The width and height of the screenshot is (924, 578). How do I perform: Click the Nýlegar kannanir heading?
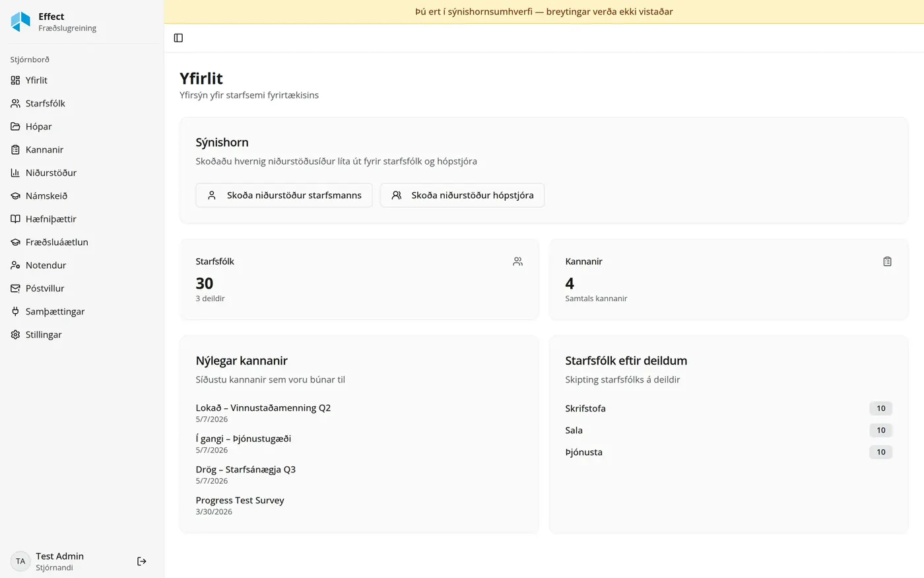point(242,361)
